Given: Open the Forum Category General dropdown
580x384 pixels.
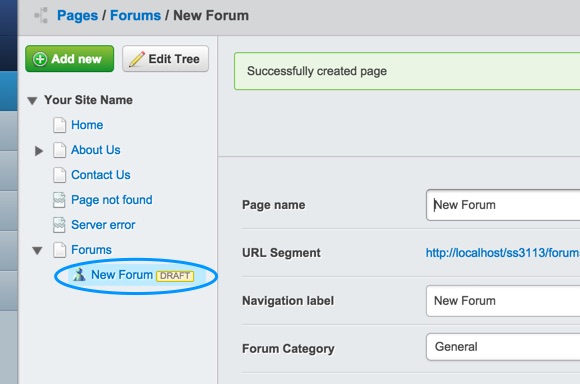Looking at the screenshot, I should point(503,347).
